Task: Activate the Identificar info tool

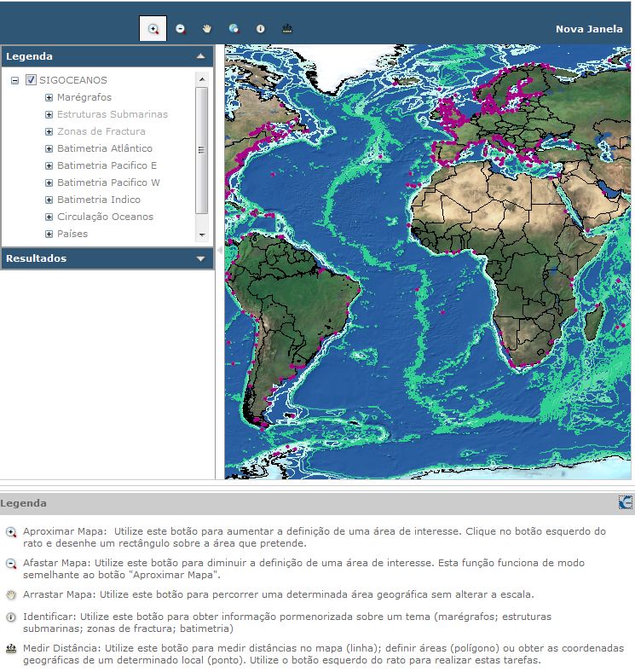Action: [260, 29]
